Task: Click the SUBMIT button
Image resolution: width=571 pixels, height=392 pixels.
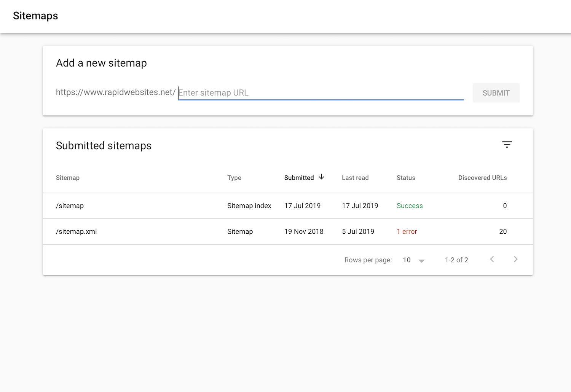Action: click(x=496, y=93)
